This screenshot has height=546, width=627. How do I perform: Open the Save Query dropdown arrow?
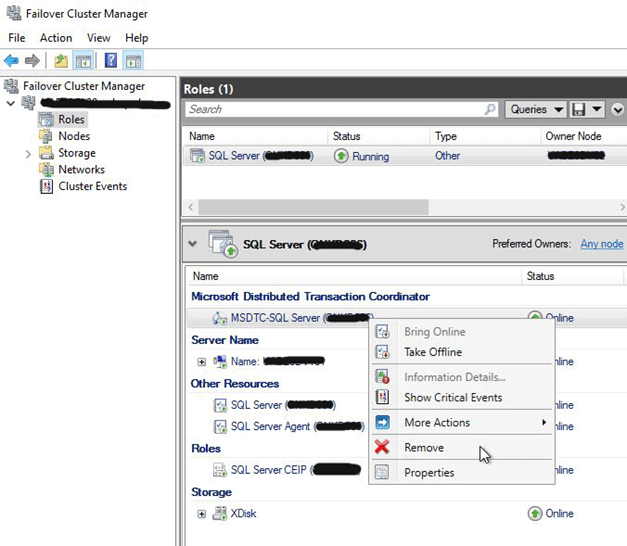pyautogui.click(x=596, y=109)
